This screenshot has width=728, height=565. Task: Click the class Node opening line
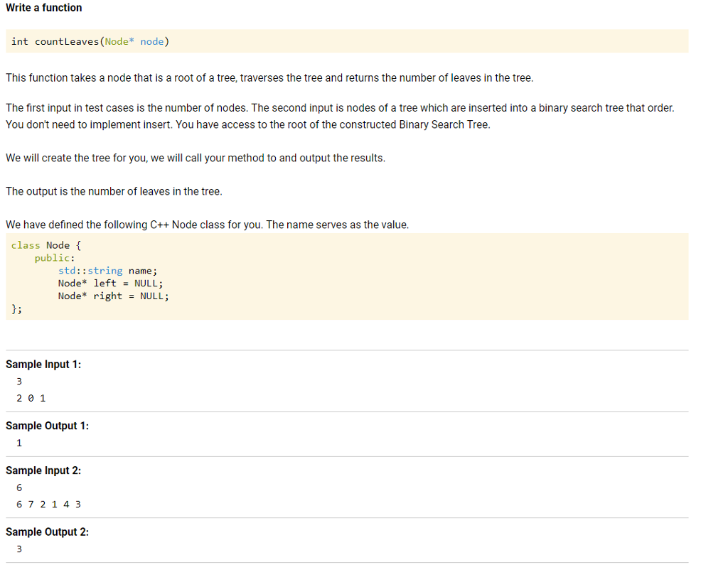point(44,244)
